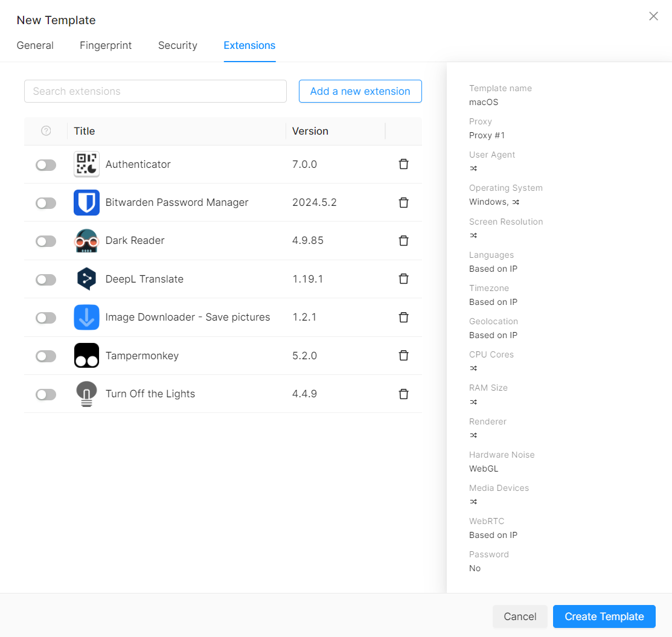This screenshot has width=672, height=637.
Task: Focus the Search extensions field
Action: click(x=155, y=91)
